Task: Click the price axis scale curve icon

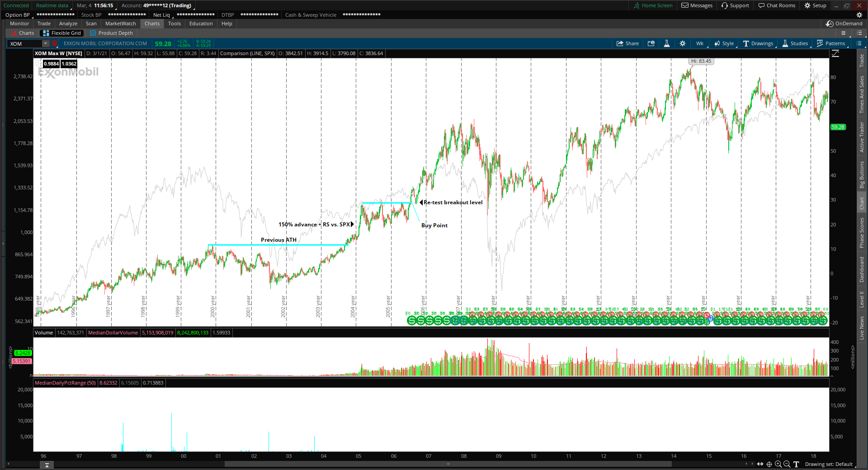Action: click(x=835, y=53)
